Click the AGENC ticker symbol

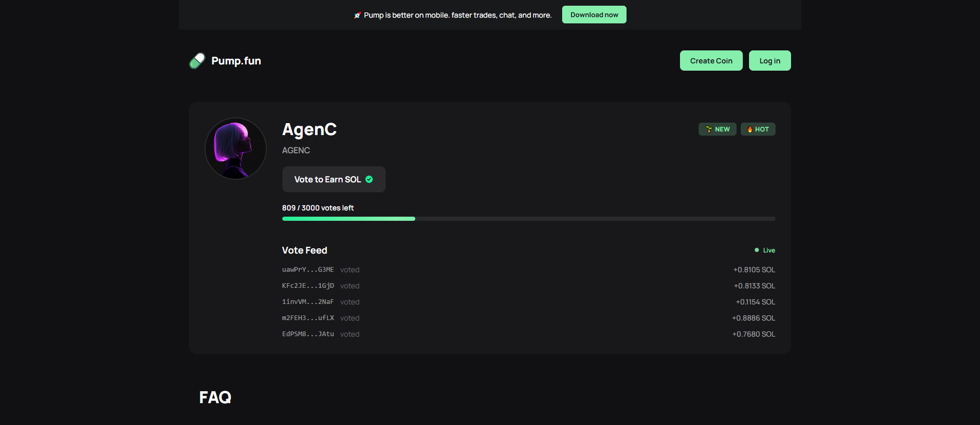tap(296, 150)
